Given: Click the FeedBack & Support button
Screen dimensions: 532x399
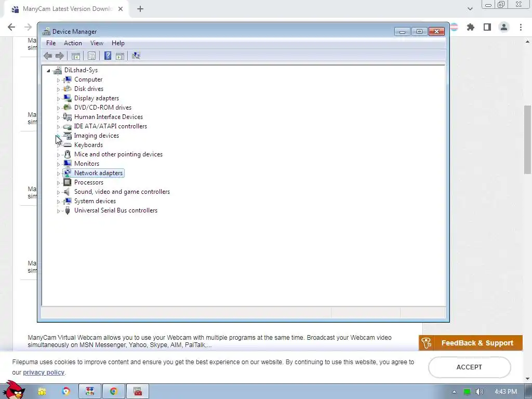Looking at the screenshot, I should point(471,343).
